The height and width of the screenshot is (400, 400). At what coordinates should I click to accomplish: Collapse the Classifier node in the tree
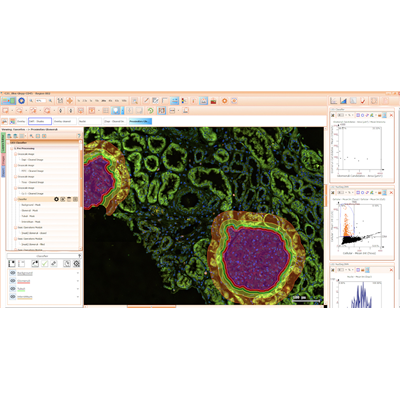[x=16, y=199]
